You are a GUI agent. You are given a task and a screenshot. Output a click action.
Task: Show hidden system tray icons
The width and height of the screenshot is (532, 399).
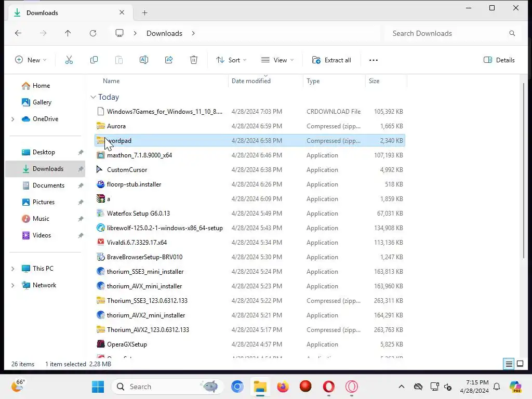click(402, 387)
